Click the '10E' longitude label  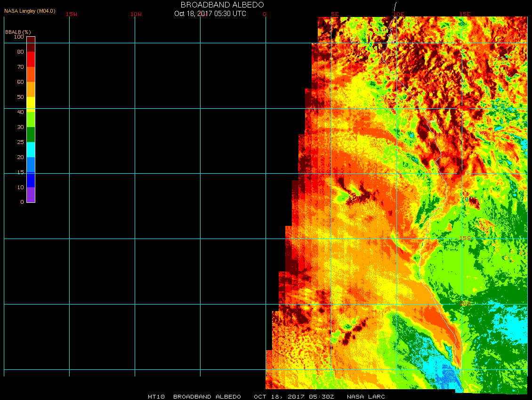click(399, 14)
